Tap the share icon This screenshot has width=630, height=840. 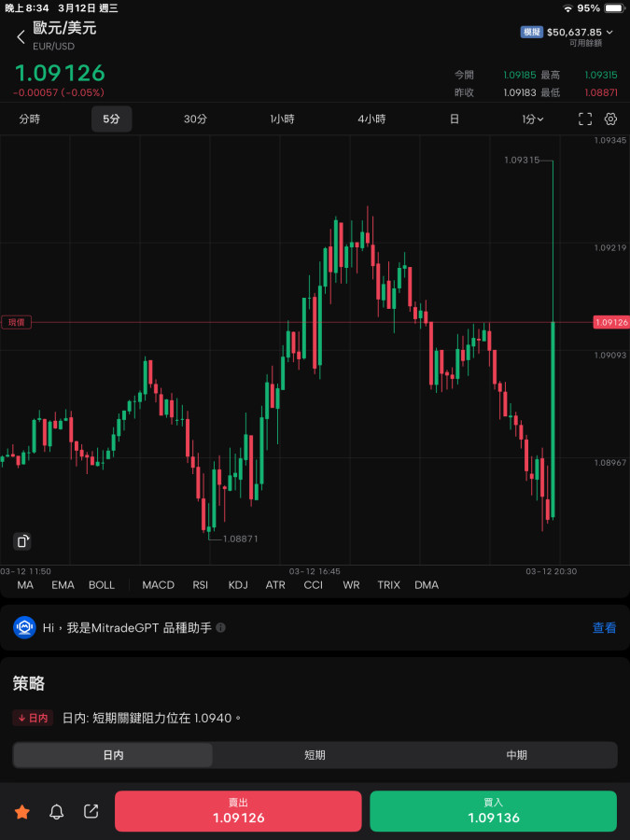point(91,812)
